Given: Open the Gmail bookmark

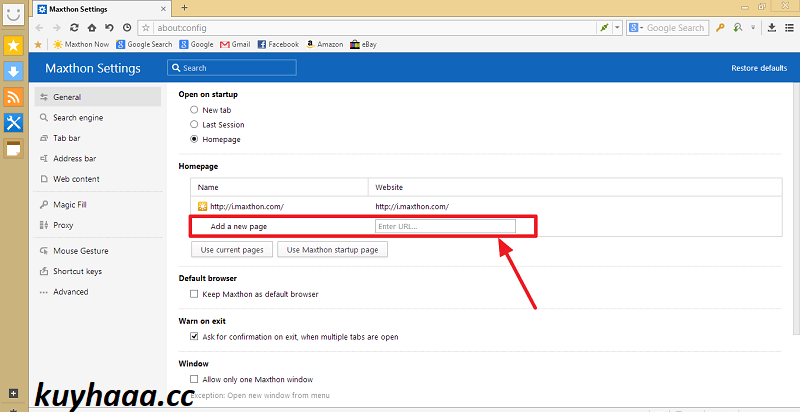Looking at the screenshot, I should click(x=235, y=44).
